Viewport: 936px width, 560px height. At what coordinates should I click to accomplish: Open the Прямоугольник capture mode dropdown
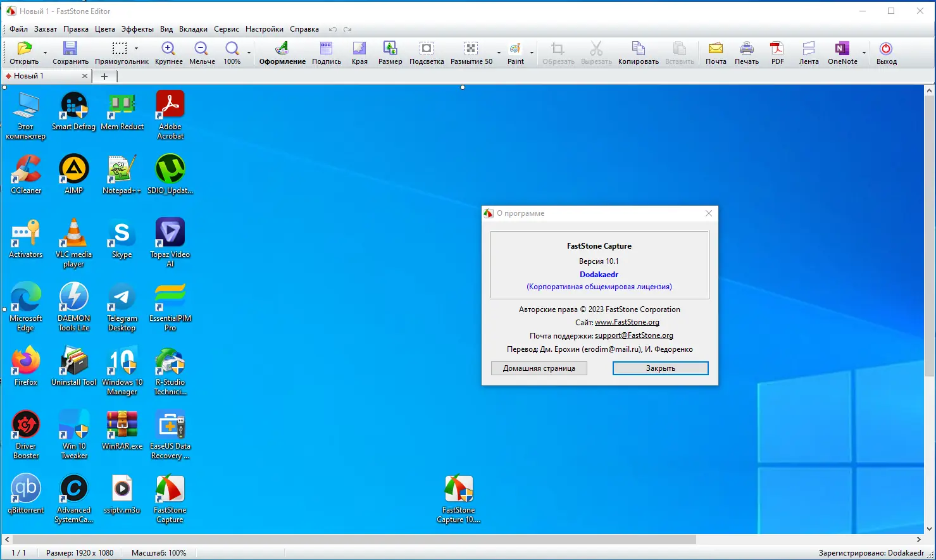(x=137, y=48)
